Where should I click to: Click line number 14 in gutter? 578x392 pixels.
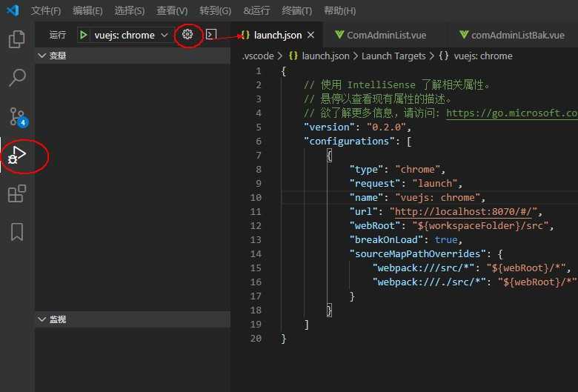pos(256,254)
